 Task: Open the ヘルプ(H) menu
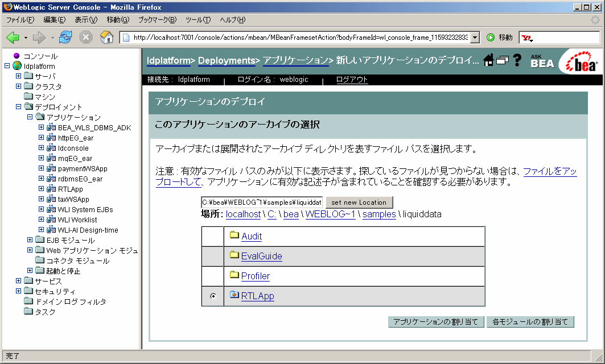click(x=233, y=20)
